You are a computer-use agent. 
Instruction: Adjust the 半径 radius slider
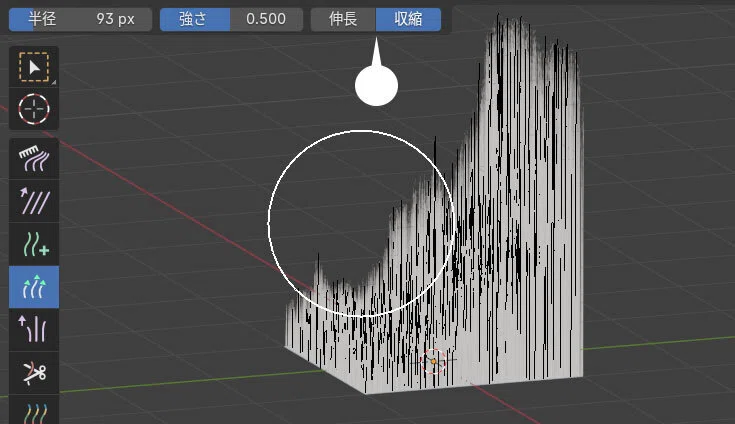80,19
